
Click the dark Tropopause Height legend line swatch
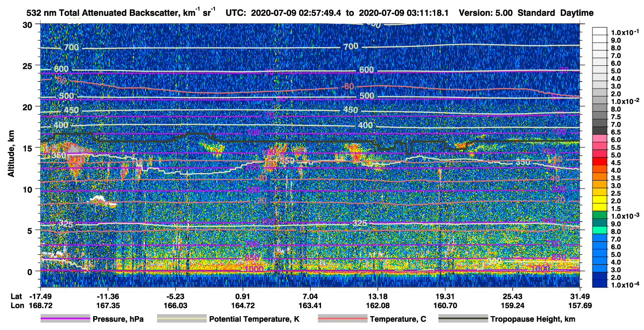click(x=463, y=319)
